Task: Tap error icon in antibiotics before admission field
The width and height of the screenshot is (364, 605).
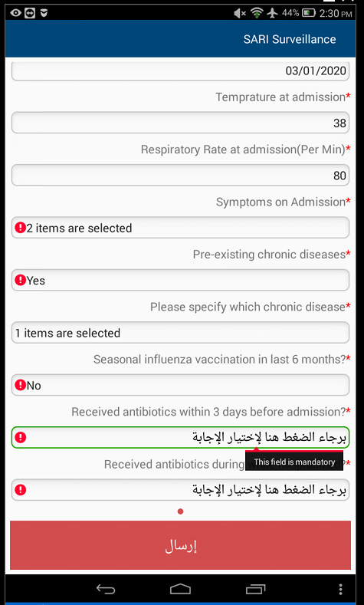Action: (x=20, y=438)
